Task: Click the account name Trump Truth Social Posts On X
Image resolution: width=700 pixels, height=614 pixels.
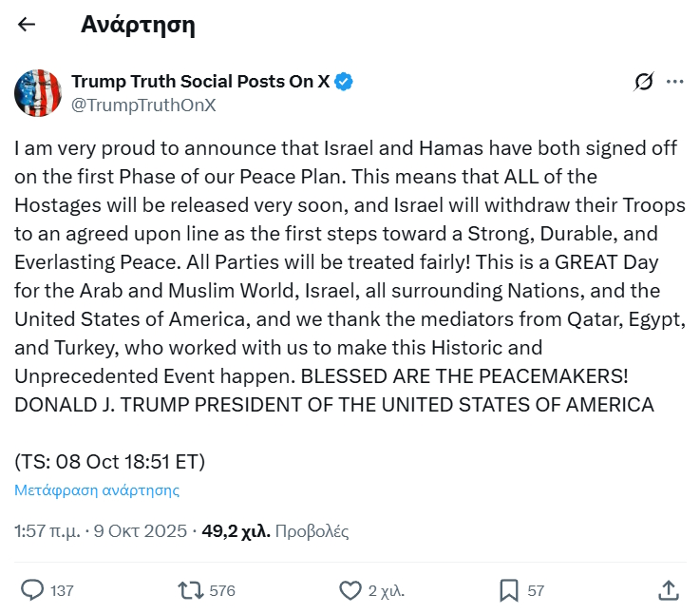Action: point(200,82)
